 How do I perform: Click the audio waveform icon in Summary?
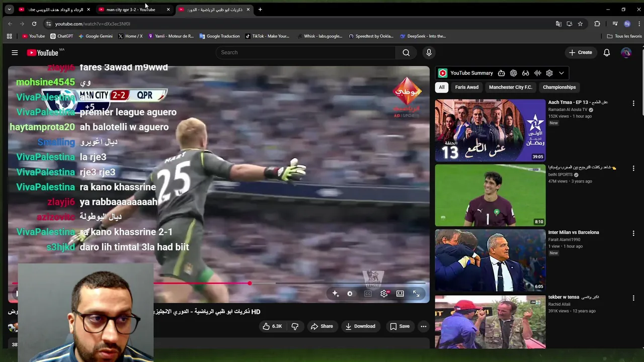(537, 73)
